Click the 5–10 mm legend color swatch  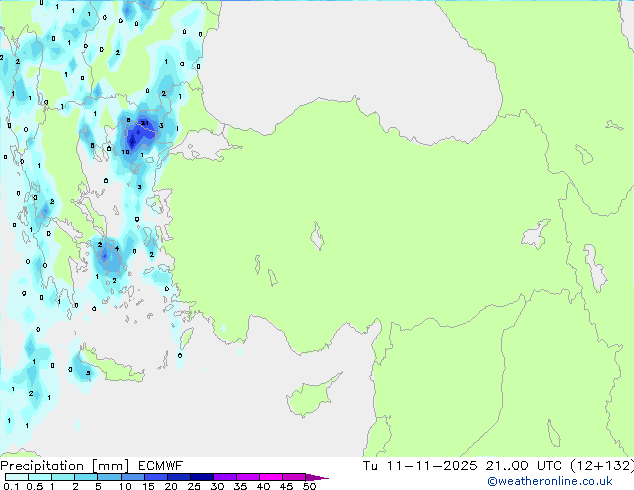(x=109, y=477)
